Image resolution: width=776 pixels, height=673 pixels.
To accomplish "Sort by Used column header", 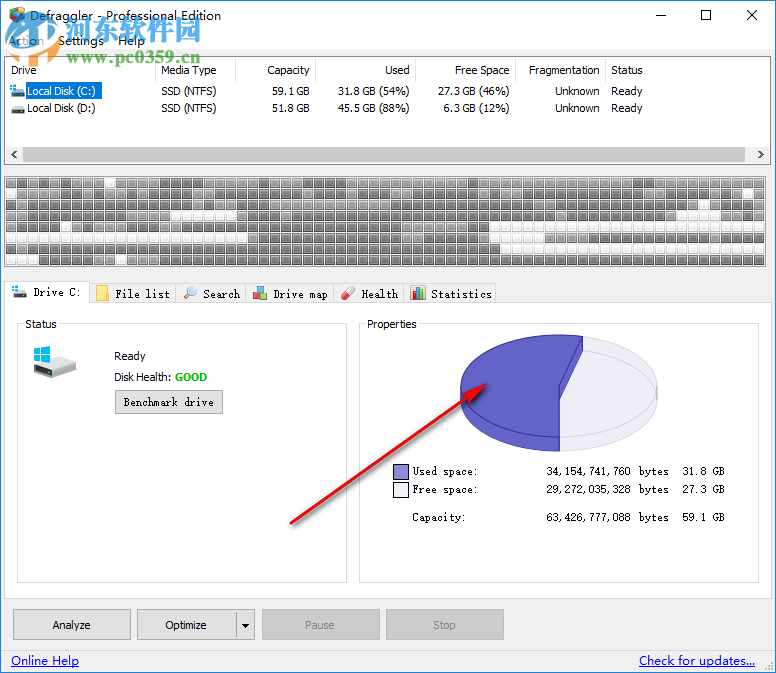I will coord(365,70).
